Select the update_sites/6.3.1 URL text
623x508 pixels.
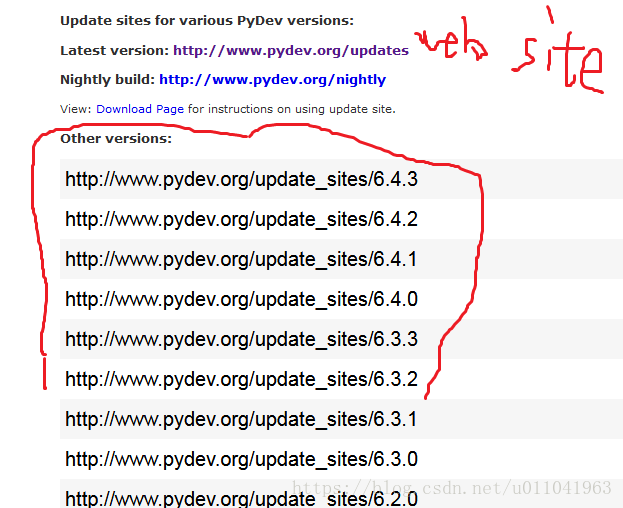point(241,419)
